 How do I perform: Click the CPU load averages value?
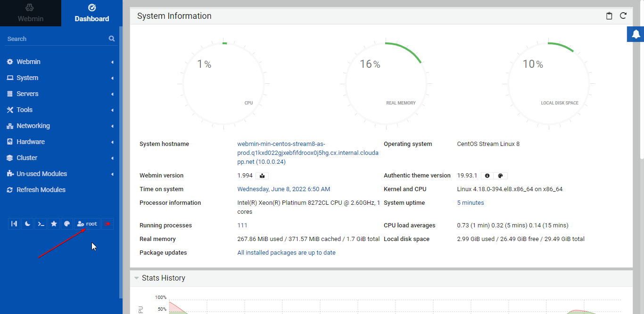[x=513, y=225]
